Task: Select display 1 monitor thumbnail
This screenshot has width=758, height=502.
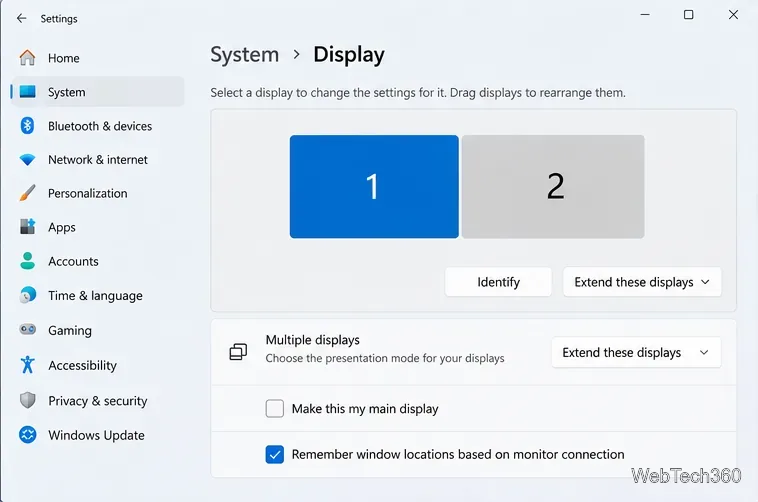Action: pyautogui.click(x=374, y=186)
